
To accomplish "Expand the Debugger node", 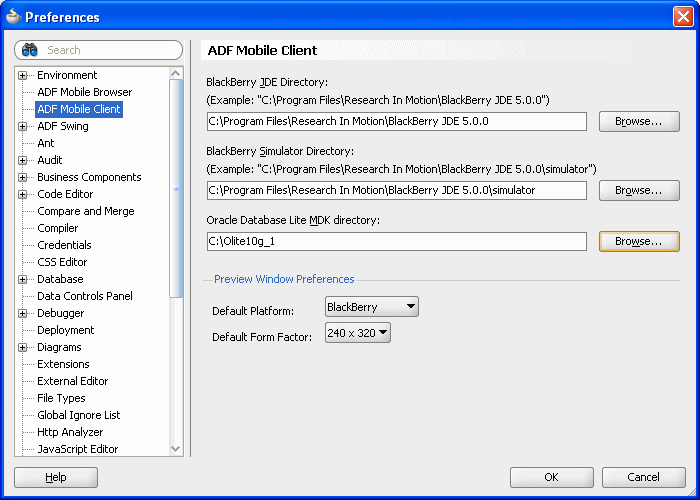I will coord(22,313).
